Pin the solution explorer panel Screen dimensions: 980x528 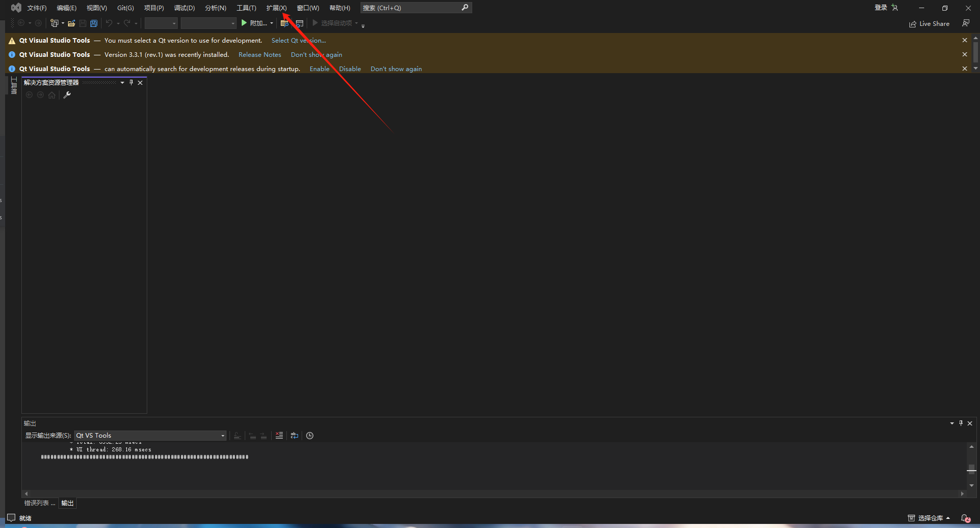click(x=131, y=82)
